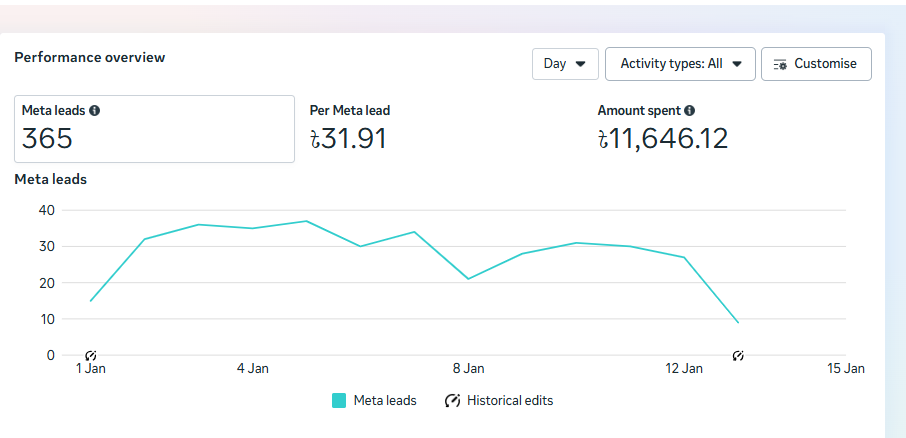
Task: Click the info icon next to Amount spent
Action: tap(690, 111)
